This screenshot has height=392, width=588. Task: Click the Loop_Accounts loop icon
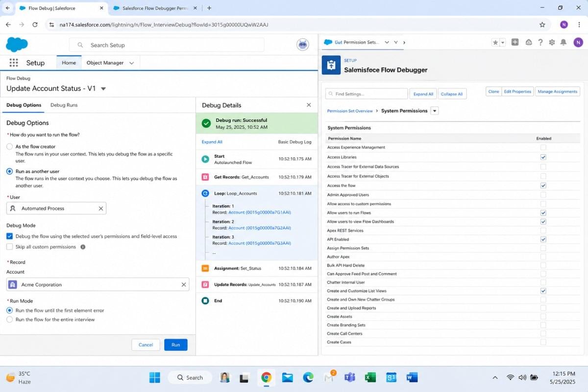pyautogui.click(x=205, y=194)
